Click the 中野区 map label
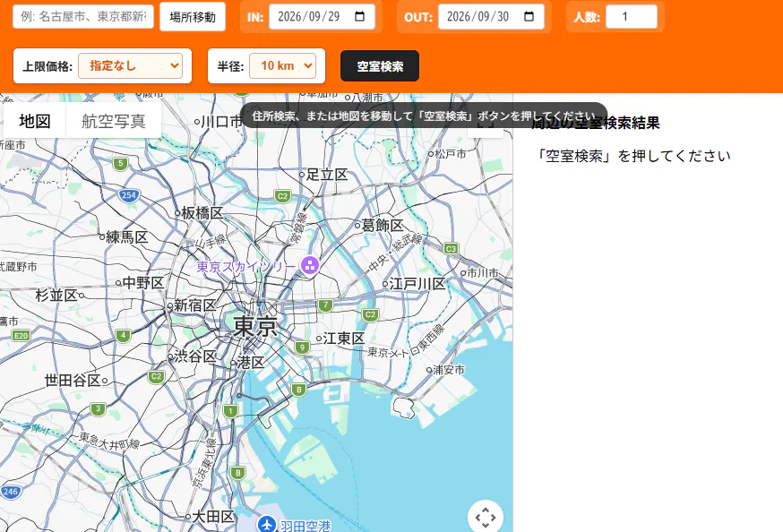783x532 pixels. 143,282
